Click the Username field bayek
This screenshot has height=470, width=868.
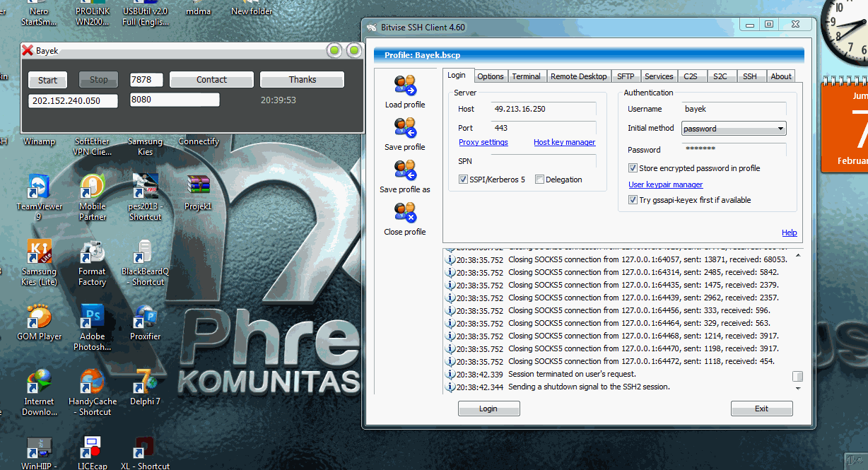[x=734, y=109]
